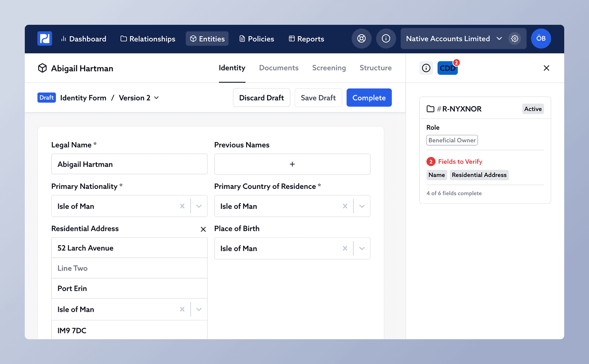589x364 pixels.
Task: Expand the address country dropdown
Action: tap(199, 309)
